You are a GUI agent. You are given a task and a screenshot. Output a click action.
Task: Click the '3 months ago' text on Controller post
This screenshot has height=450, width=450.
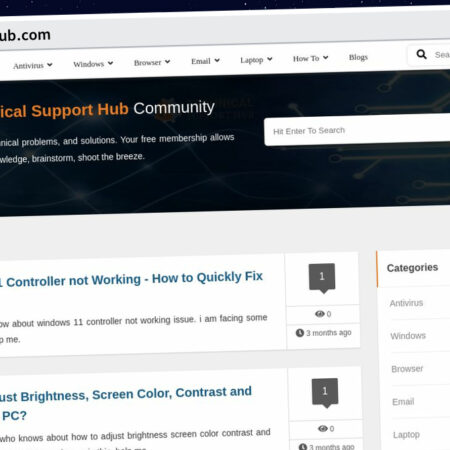pyautogui.click(x=329, y=333)
